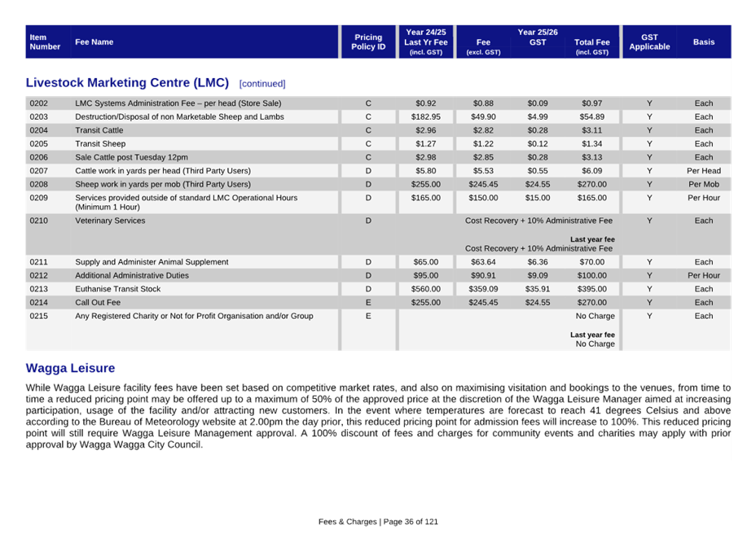Click the $0.97 total fee in row 0202
The image size is (756, 534).
coord(592,103)
